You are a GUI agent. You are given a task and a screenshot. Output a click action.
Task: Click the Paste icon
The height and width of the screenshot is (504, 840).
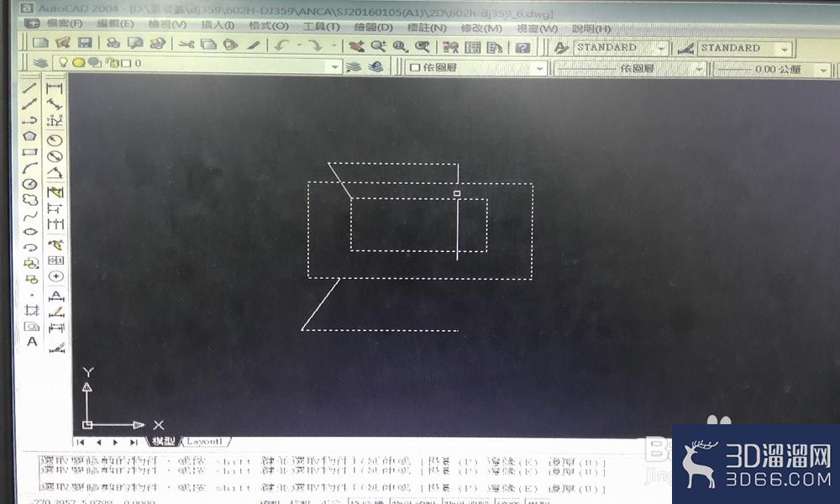230,45
